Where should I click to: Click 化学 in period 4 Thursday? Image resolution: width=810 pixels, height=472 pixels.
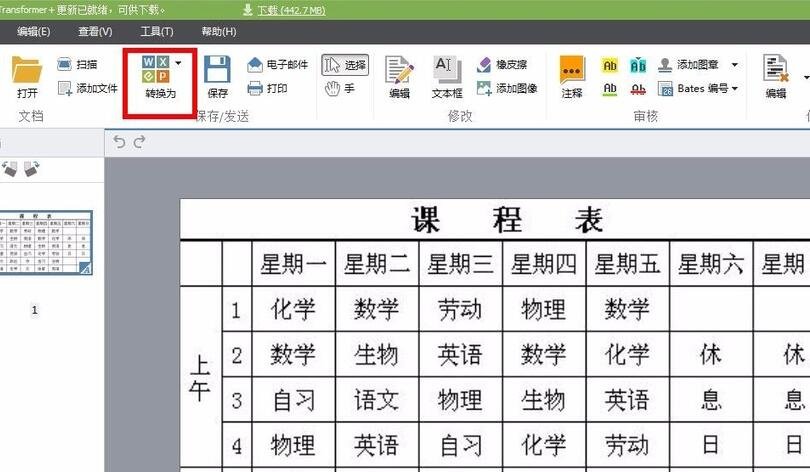click(543, 445)
